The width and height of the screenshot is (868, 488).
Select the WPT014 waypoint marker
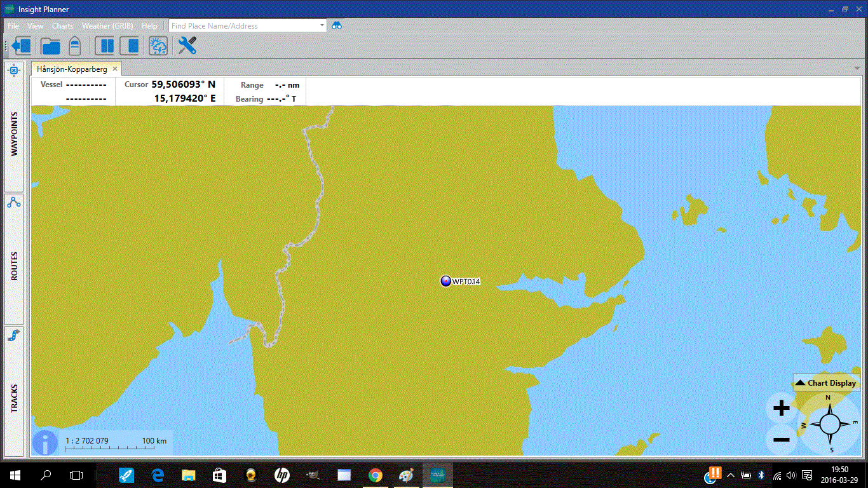coord(446,281)
